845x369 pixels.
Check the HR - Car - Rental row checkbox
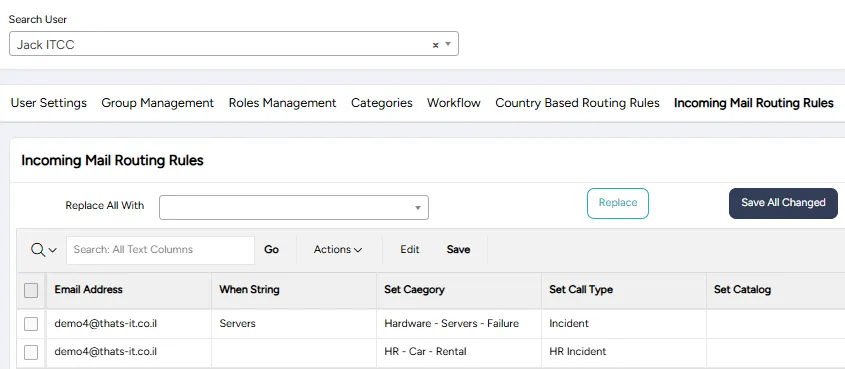coord(31,352)
